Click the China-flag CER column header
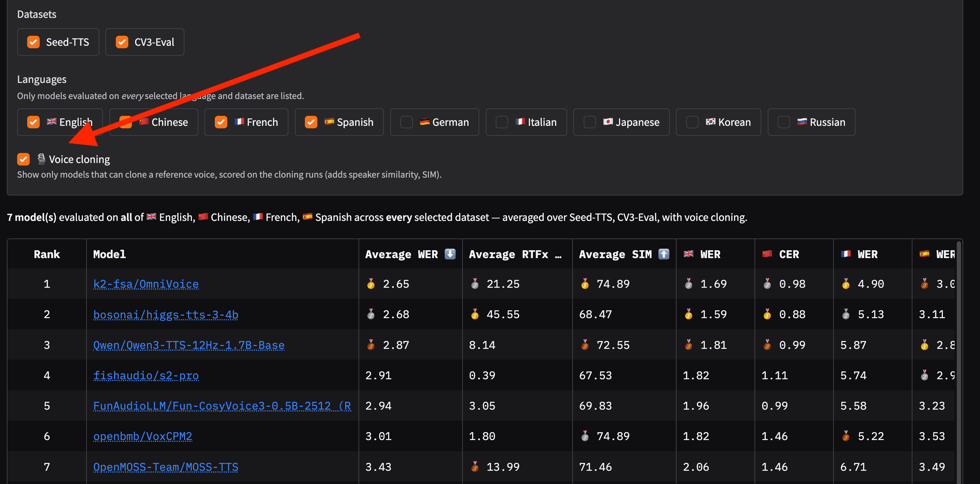 tap(794, 254)
